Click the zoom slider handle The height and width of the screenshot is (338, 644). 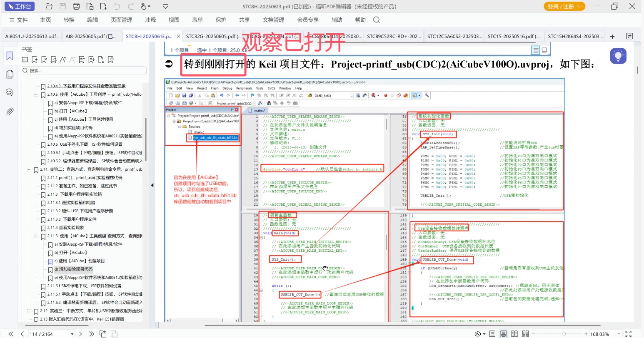564,334
